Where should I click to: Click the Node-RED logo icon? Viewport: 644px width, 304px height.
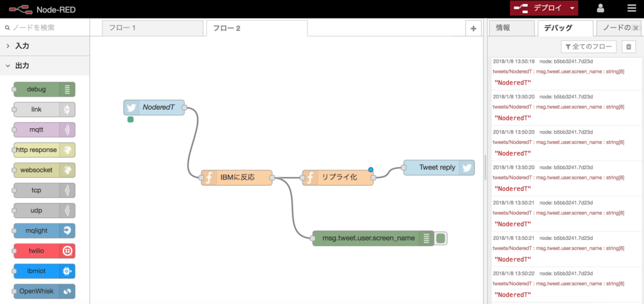[21, 9]
